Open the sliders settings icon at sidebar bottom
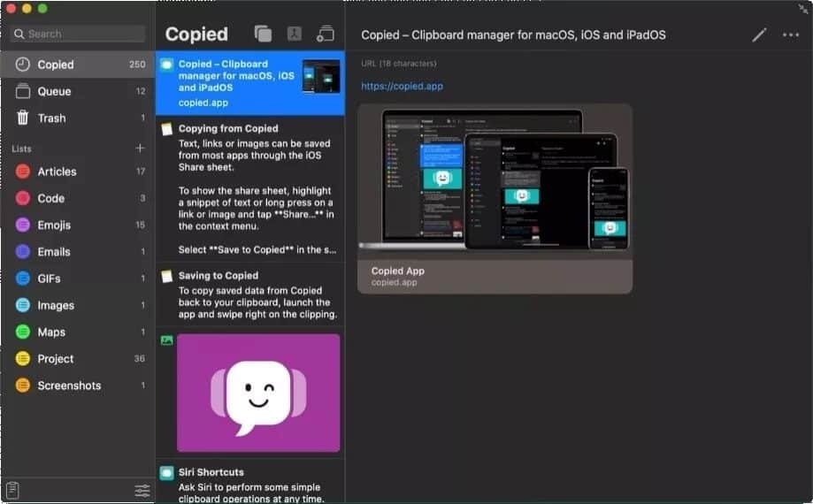Viewport: 813px width, 504px height. tap(142, 490)
